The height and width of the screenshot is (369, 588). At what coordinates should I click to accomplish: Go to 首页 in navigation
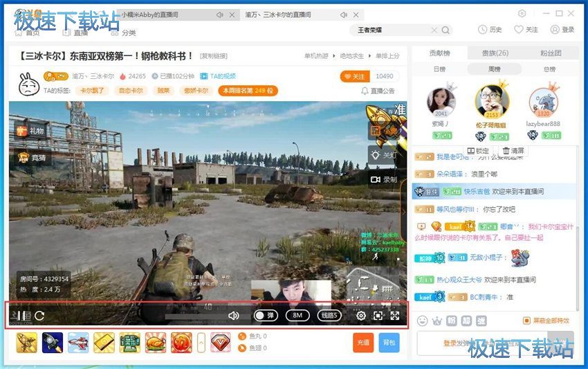click(x=27, y=33)
